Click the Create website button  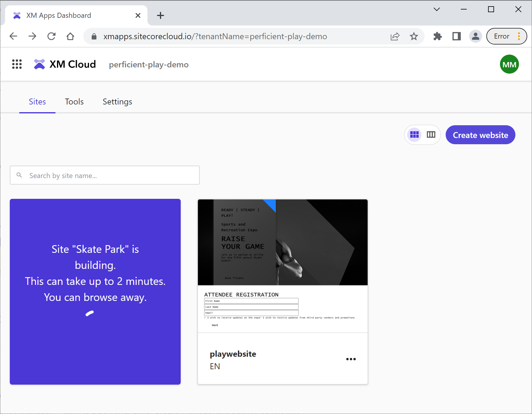tap(480, 135)
